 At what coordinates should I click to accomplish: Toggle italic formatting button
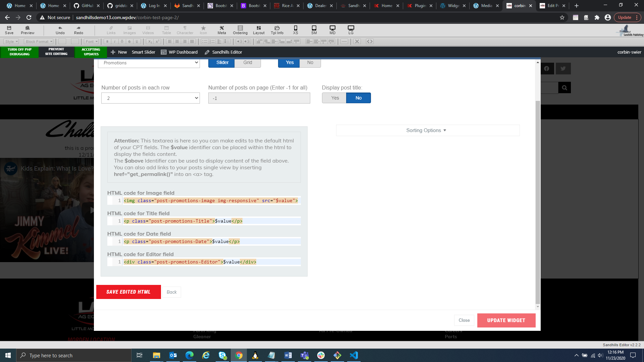115,42
